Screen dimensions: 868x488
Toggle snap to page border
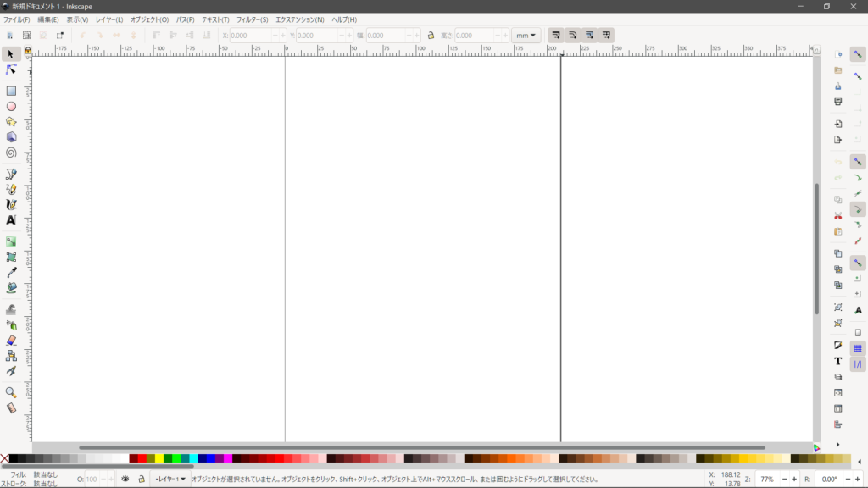858,332
